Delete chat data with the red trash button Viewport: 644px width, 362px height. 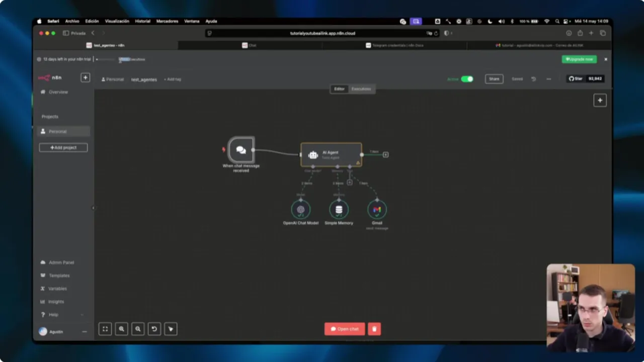point(374,329)
